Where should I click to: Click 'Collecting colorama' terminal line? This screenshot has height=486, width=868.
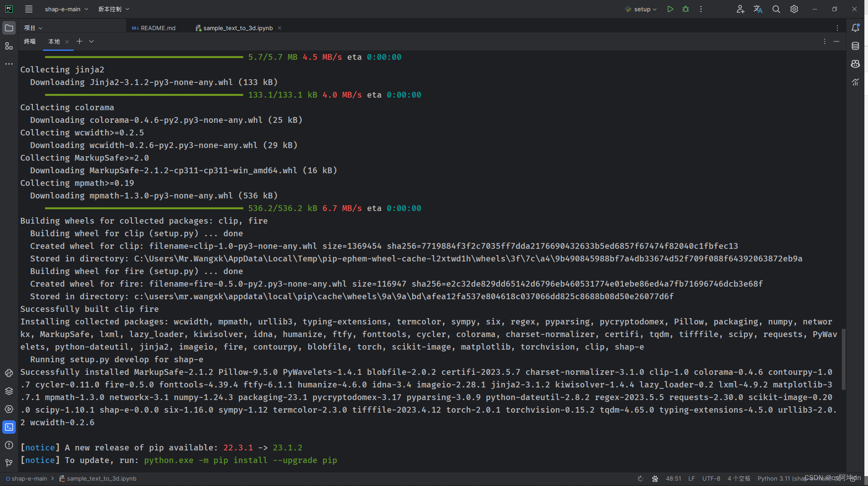click(x=67, y=108)
